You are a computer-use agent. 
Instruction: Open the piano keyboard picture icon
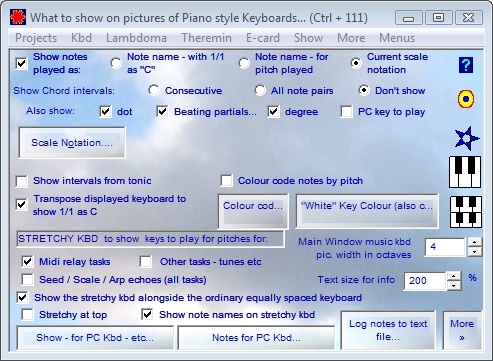(465, 172)
